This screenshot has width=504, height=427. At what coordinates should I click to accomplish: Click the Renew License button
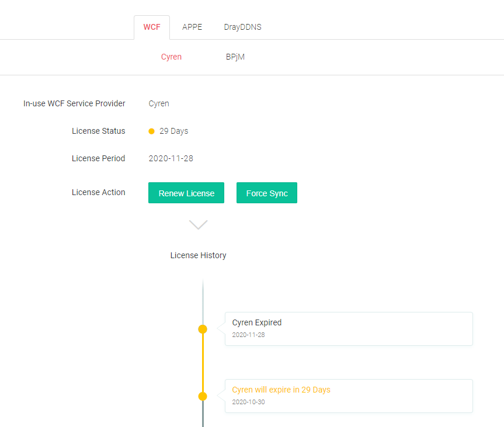[186, 193]
